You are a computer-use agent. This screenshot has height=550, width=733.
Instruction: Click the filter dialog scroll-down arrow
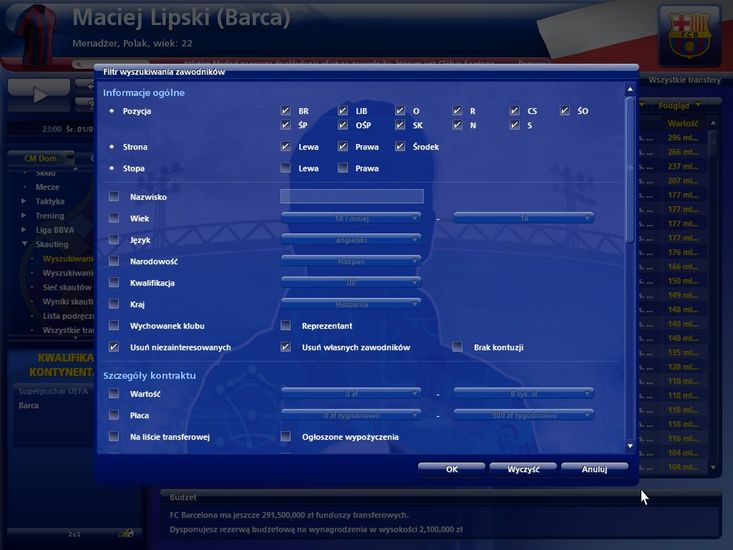pos(630,446)
